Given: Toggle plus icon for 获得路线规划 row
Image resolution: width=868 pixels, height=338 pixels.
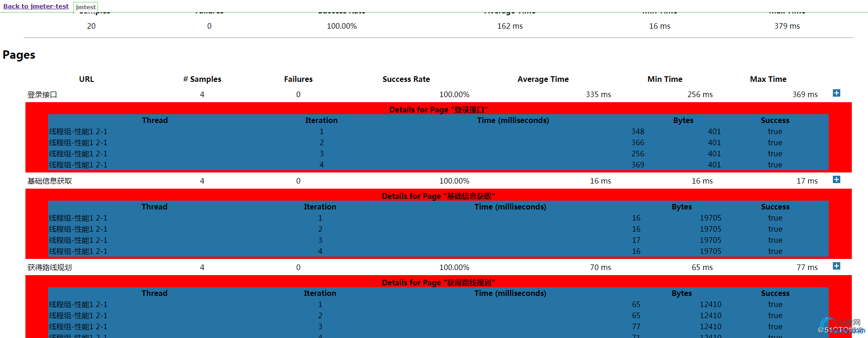Looking at the screenshot, I should (x=836, y=266).
